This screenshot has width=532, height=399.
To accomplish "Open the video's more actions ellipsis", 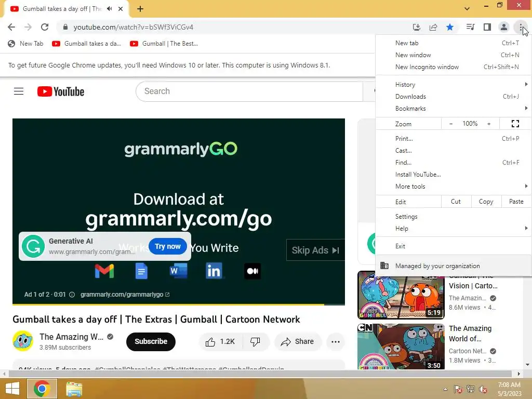I will [x=336, y=342].
